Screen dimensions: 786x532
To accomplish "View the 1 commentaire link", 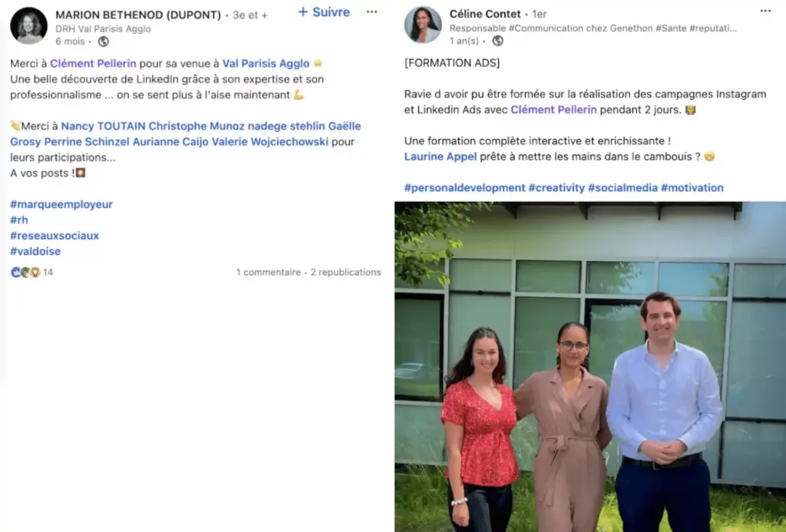I will coord(268,273).
